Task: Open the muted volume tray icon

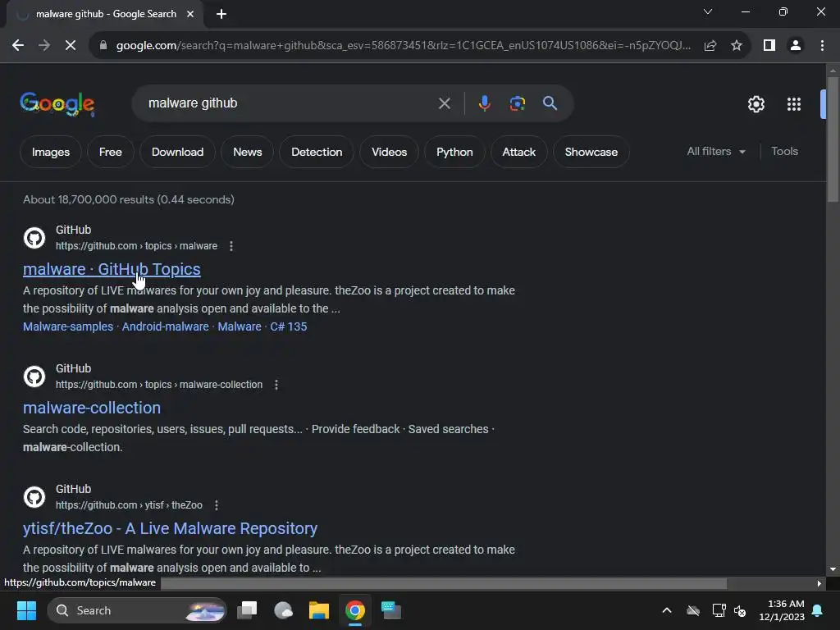Action: 741,610
